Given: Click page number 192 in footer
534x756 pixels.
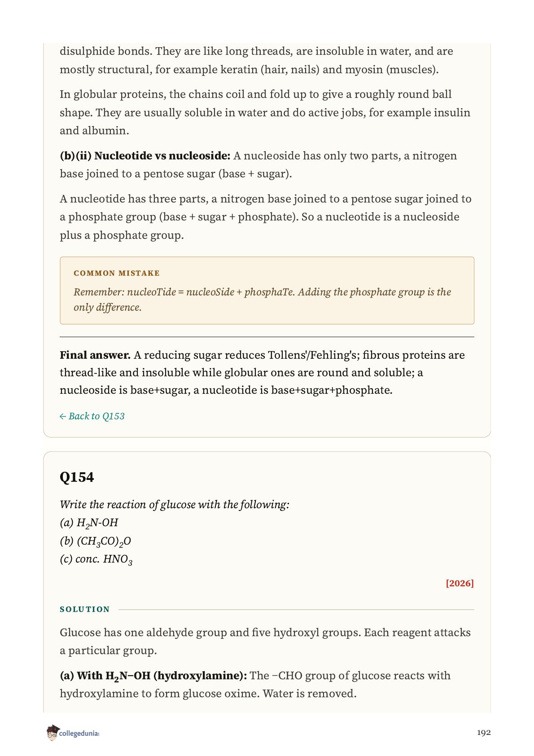Looking at the screenshot, I should tap(484, 733).
